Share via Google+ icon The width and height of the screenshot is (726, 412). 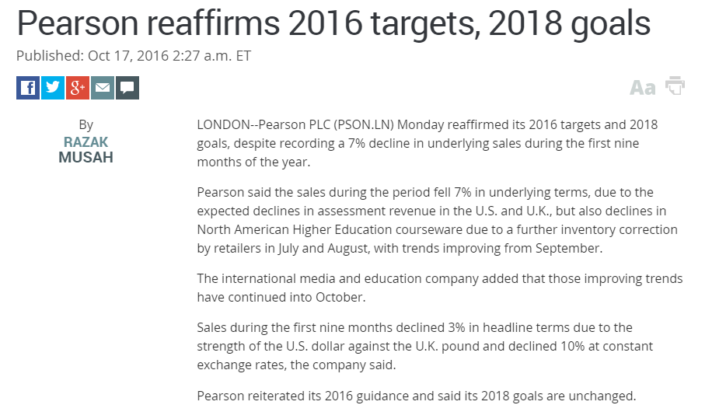[x=78, y=87]
